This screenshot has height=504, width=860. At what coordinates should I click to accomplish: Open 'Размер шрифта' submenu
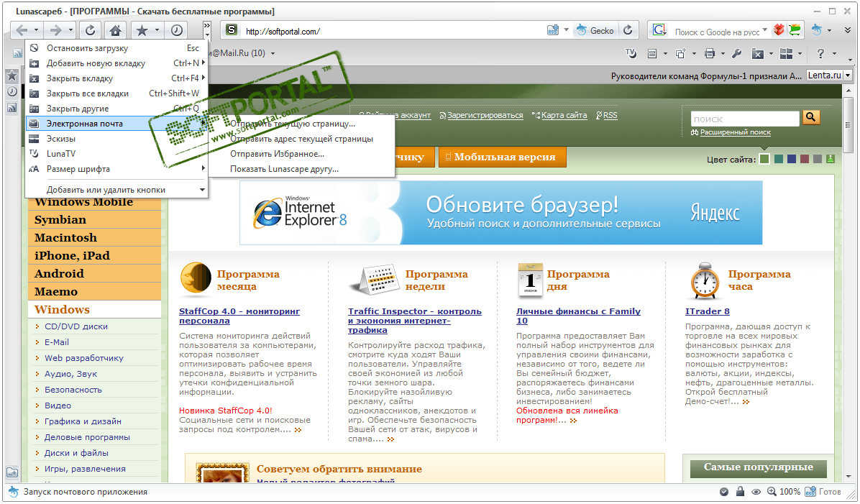116,169
